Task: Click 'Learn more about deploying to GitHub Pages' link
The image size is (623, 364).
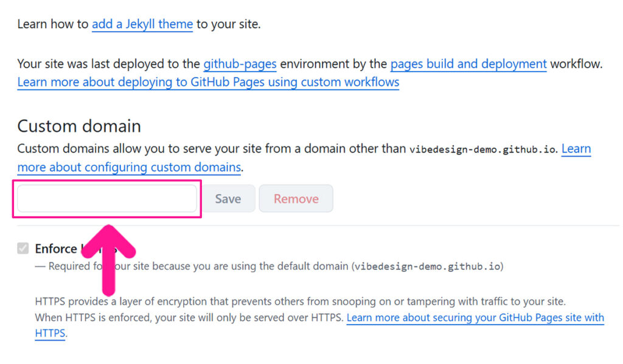Action: tap(208, 82)
